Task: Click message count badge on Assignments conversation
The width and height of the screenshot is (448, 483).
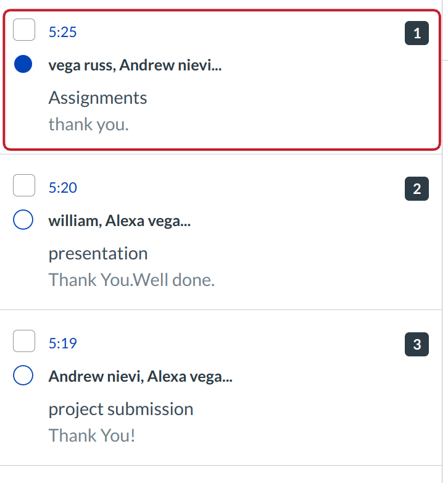Action: click(417, 33)
